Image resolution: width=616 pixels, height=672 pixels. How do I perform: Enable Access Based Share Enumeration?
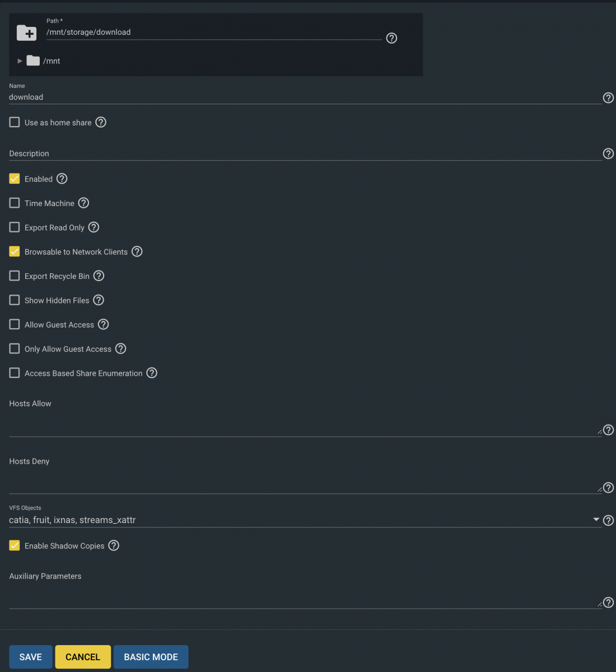coord(15,373)
